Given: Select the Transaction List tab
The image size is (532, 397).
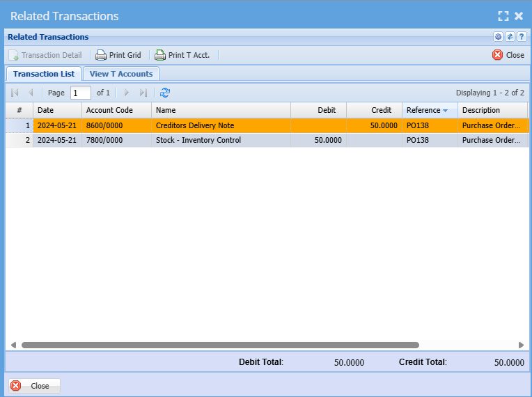Looking at the screenshot, I should (44, 74).
